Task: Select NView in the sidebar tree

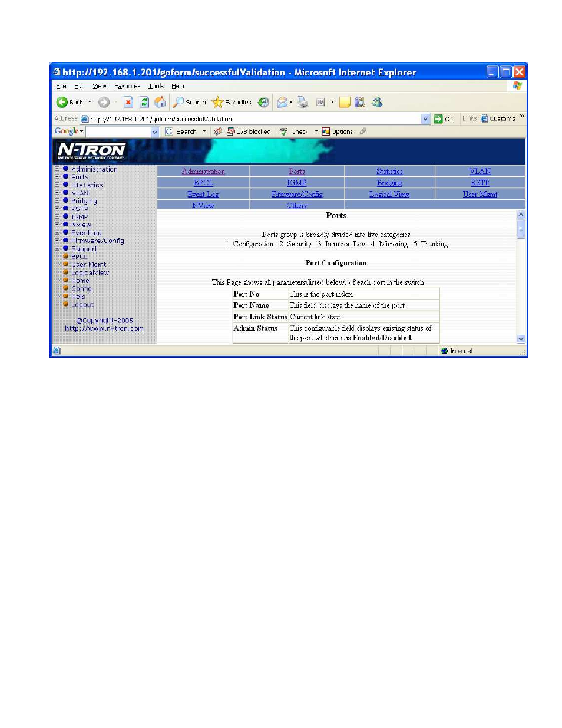Action: 81,225
